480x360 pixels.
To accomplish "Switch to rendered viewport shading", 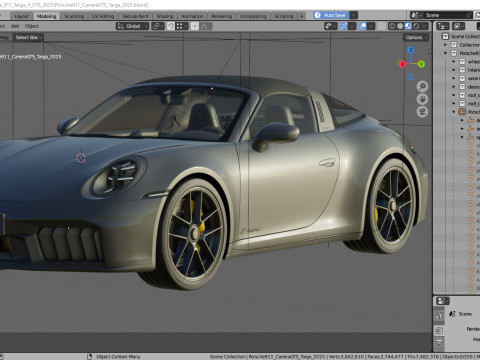I will 416,26.
